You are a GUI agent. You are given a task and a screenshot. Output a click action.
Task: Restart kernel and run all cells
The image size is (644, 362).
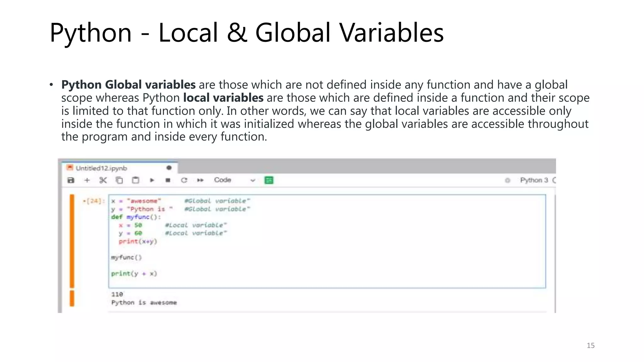click(x=200, y=180)
